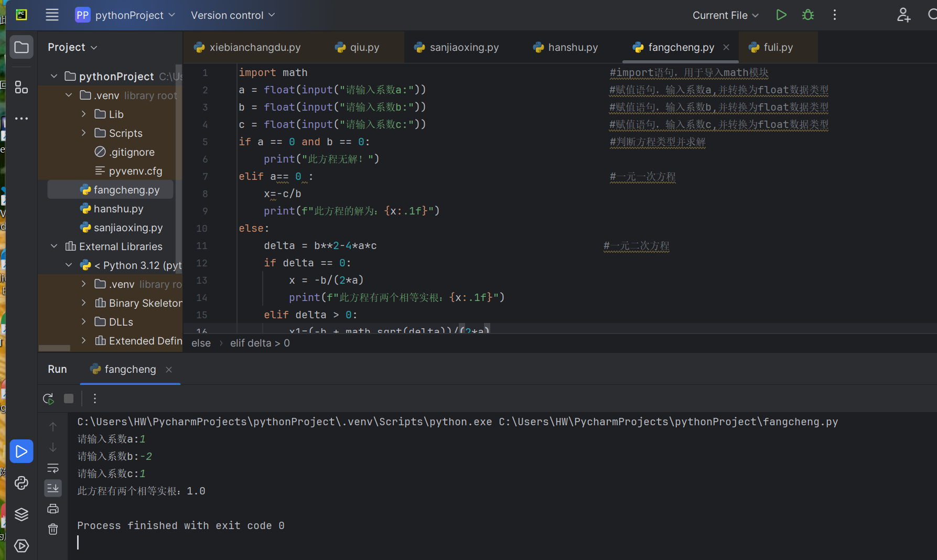Screen dimensions: 937x560
Task: Switch to the hanshu.py editor tab
Action: (x=565, y=47)
